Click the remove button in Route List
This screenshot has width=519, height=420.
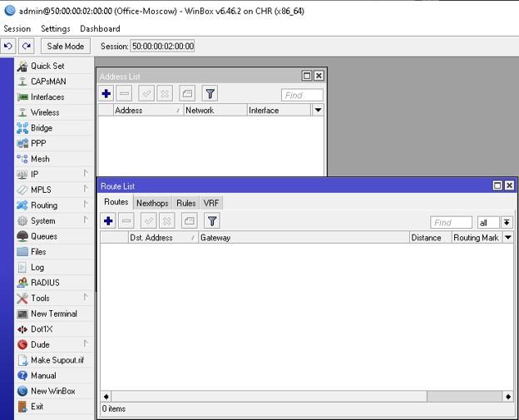[x=126, y=220]
